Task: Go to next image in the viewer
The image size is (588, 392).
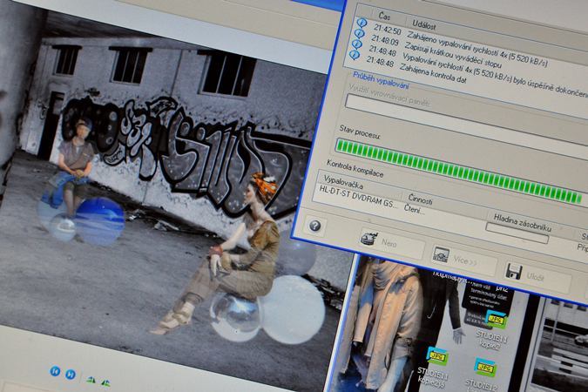Action: click(x=69, y=375)
